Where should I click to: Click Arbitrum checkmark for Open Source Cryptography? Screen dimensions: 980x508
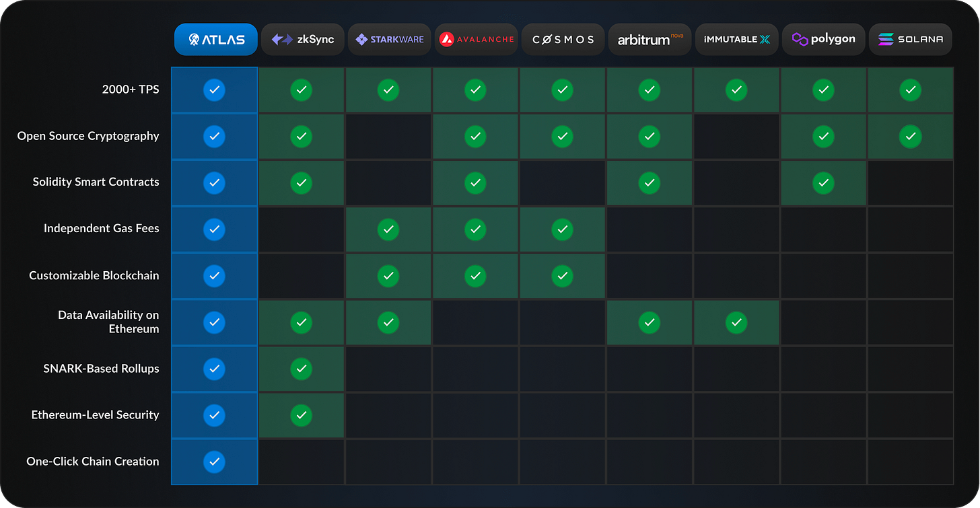[649, 136]
